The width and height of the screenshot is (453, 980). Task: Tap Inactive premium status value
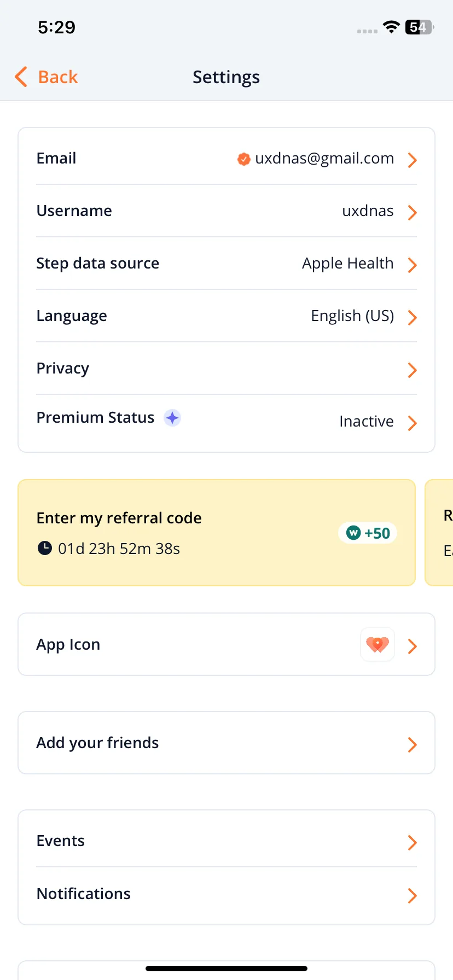[367, 422]
